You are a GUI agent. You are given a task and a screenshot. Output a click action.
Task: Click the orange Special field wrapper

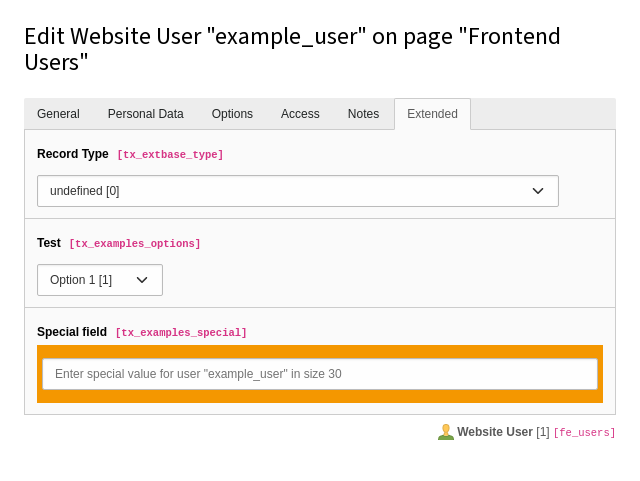[319, 396]
